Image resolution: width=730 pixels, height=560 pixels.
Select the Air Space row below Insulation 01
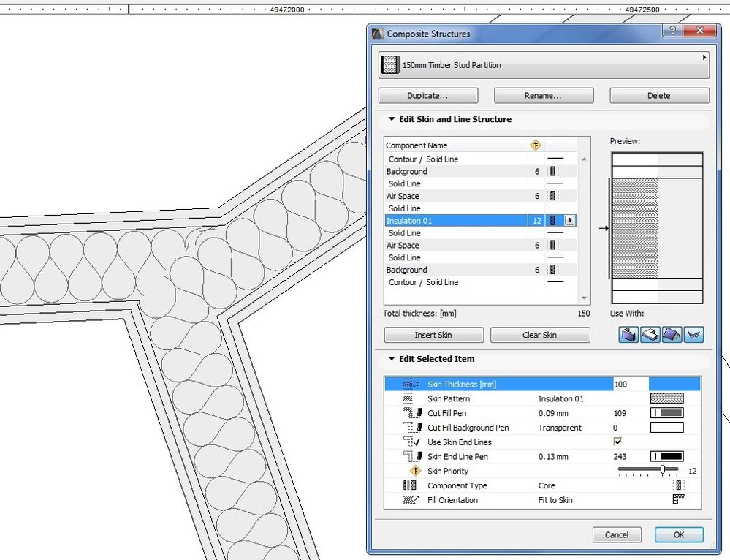click(x=481, y=245)
